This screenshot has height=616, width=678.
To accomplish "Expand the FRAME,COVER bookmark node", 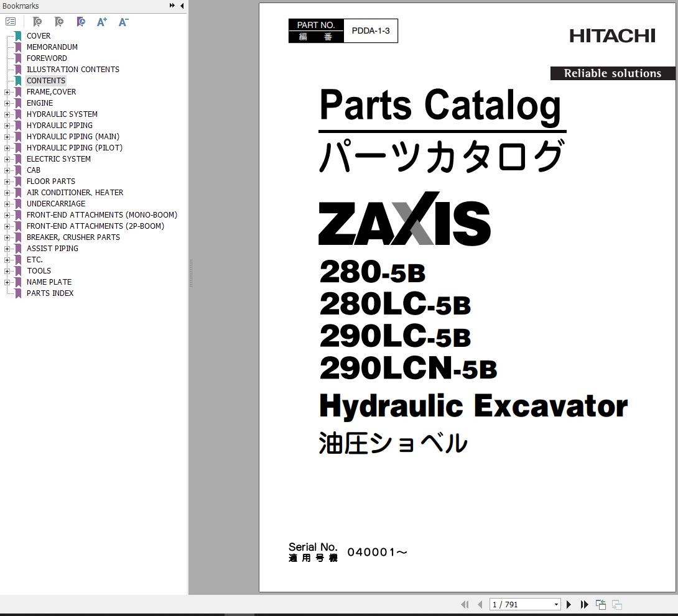I will 7,92.
